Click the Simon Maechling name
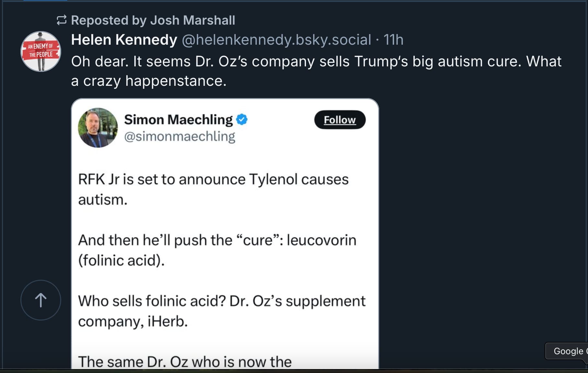Image resolution: width=588 pixels, height=373 pixels. point(178,119)
